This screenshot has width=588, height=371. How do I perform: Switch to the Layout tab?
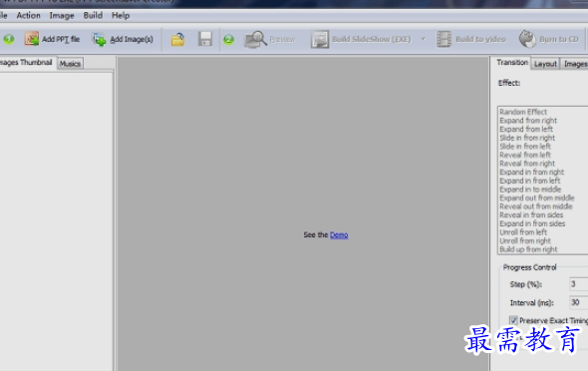tap(545, 64)
